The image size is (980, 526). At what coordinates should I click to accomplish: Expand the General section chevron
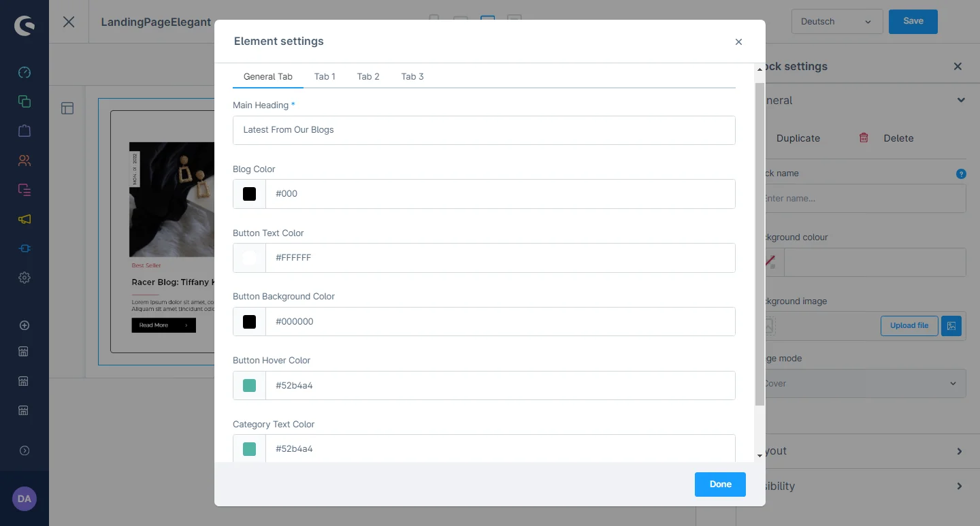click(x=960, y=100)
